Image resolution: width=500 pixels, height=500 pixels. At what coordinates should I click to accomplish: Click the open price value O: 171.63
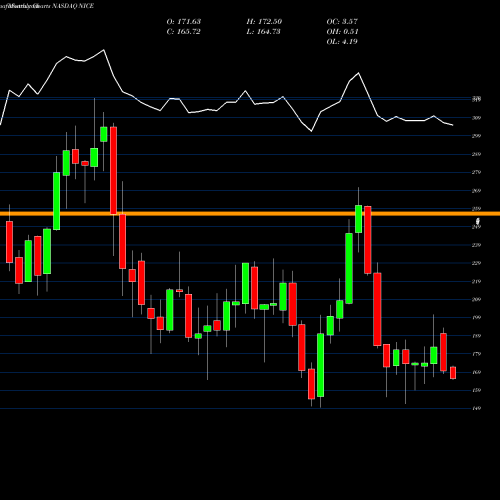point(184,22)
